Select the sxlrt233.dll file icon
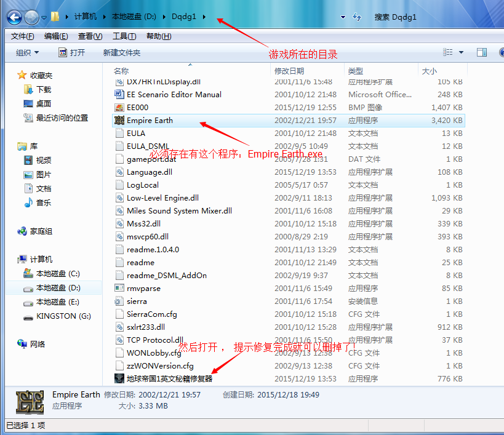Image resolution: width=504 pixels, height=435 pixels. coord(119,327)
